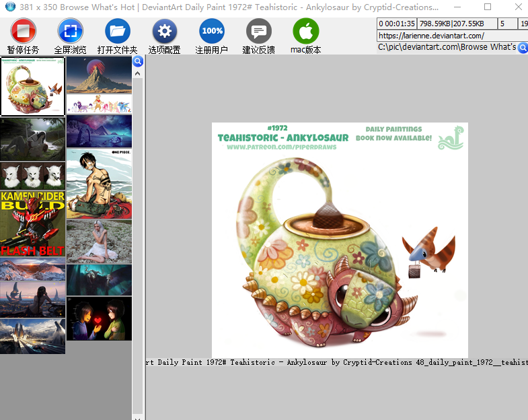This screenshot has width=528, height=420.
Task: Choose the colorful ponies lineup thumbnail
Action: pyautogui.click(x=99, y=104)
